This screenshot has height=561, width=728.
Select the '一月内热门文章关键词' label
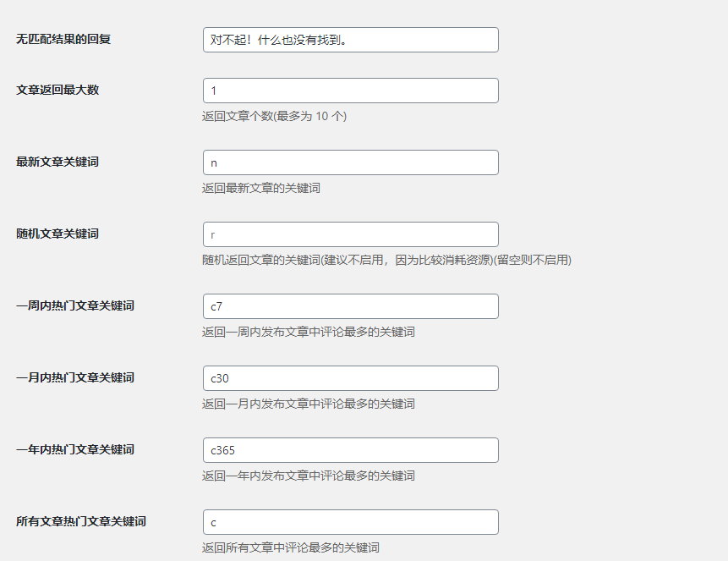click(75, 377)
